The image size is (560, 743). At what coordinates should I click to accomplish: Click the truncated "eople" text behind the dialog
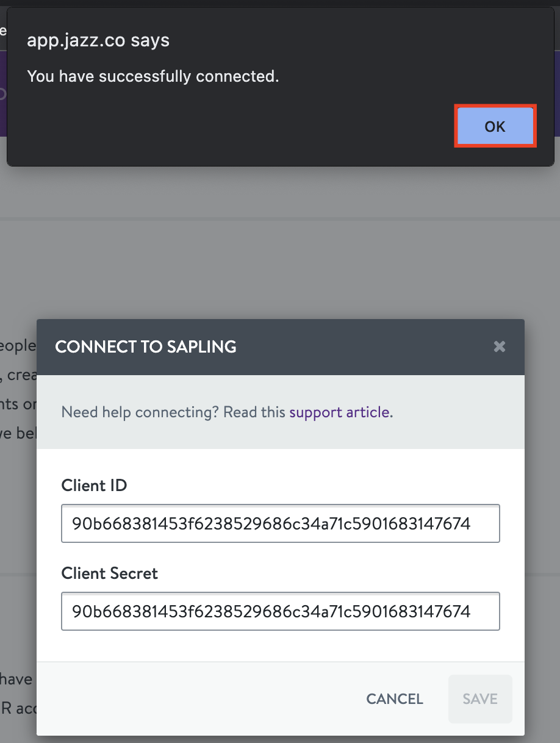(x=18, y=346)
